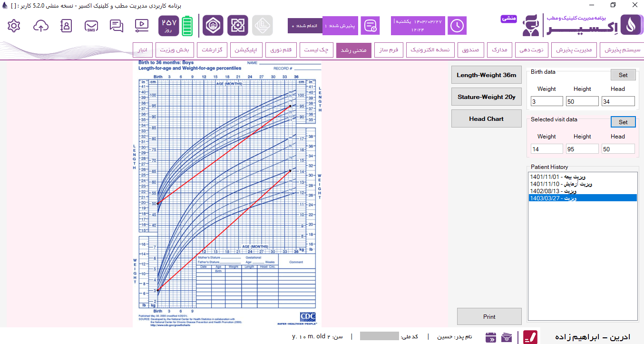644x344 pixels.
Task: Click the cloud upload backup icon
Action: [41, 26]
